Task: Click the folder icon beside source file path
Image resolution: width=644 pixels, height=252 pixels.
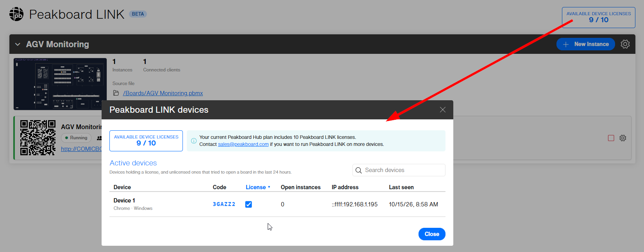Action: coord(116,93)
